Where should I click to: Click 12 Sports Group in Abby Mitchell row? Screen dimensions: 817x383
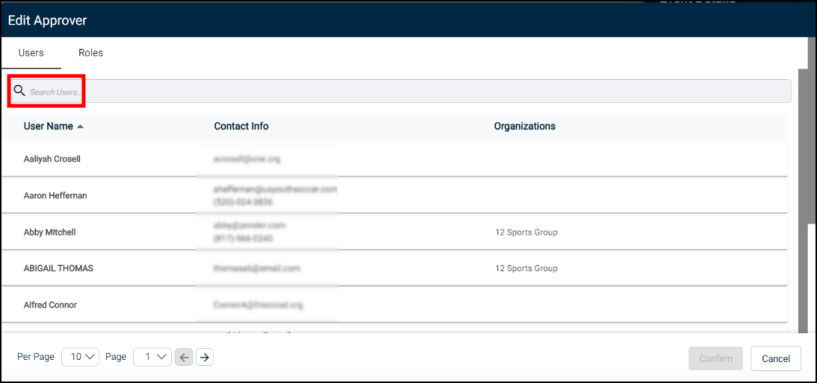[x=526, y=232]
